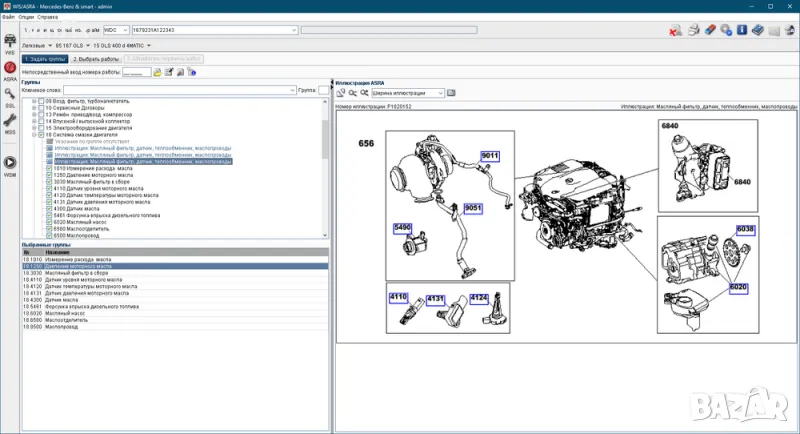This screenshot has width=800, height=434.
Task: Open the SSL wrench sidebar icon
Action: 10,96
